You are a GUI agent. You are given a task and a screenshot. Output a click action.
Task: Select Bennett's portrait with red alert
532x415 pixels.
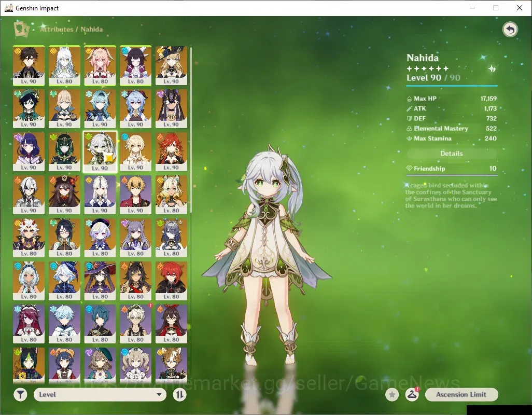136,324
